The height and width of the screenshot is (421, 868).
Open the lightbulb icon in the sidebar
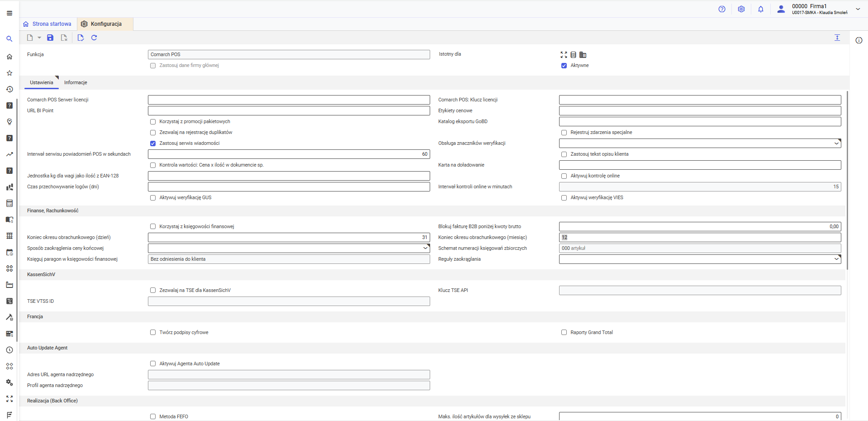tap(9, 122)
